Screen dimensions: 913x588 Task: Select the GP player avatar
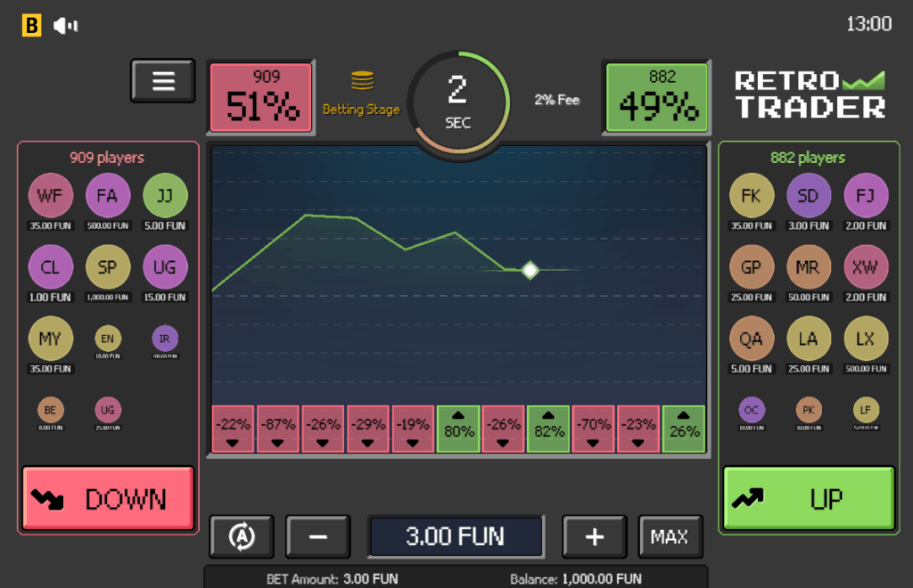coord(752,267)
